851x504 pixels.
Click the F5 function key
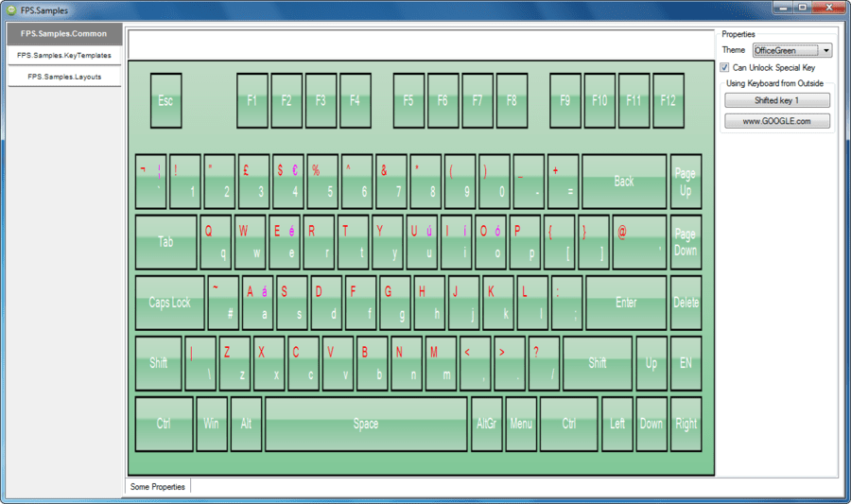408,100
